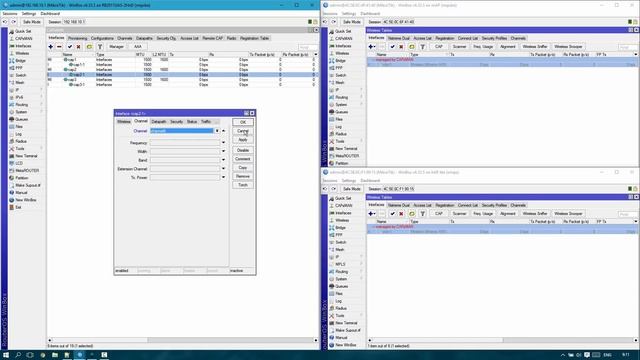Open comment note icon in left CAPsMAN toolbar

[x=89, y=47]
